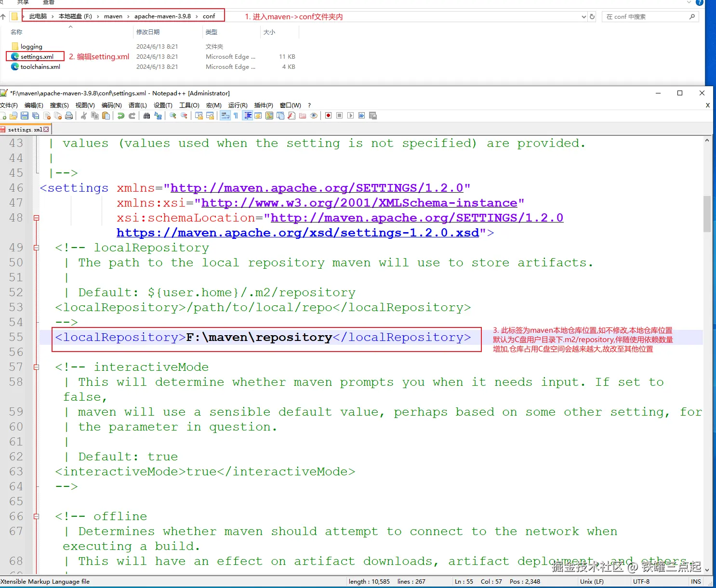Click the Copy toolbar icon
Screen dimensions: 716x588
tap(95, 116)
